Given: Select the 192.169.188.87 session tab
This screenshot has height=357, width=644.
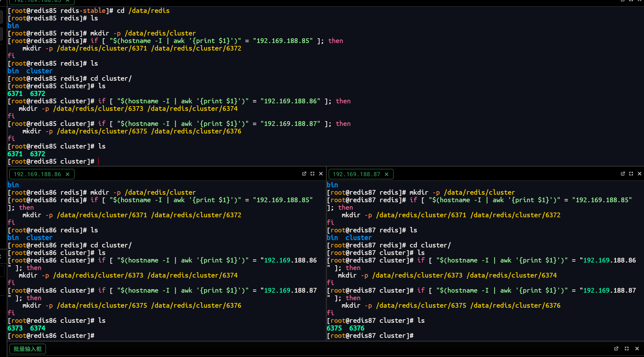Looking at the screenshot, I should 356,174.
